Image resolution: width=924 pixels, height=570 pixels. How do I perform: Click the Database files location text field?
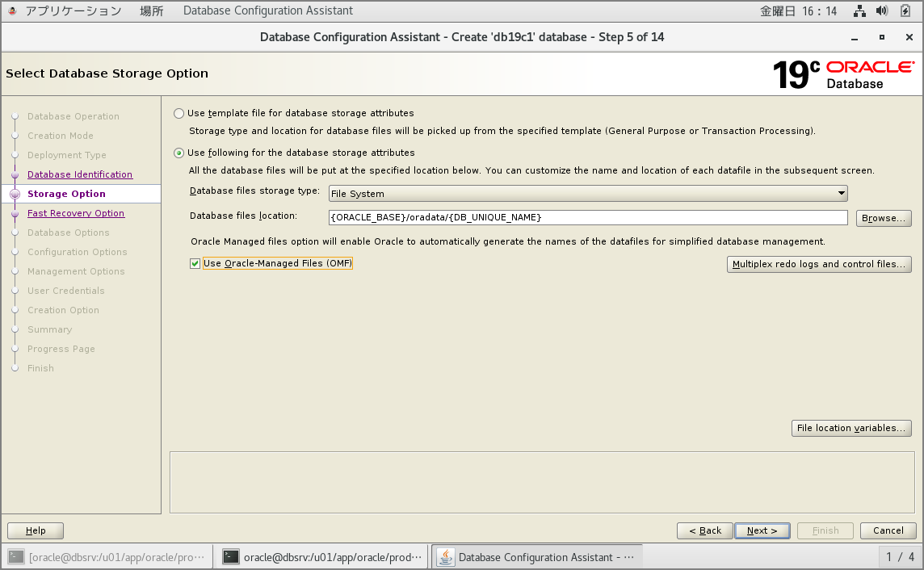pos(587,218)
